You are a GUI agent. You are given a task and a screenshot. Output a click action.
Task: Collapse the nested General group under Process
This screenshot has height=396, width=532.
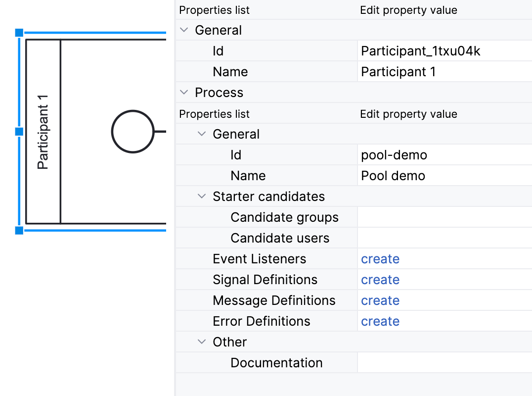[202, 134]
